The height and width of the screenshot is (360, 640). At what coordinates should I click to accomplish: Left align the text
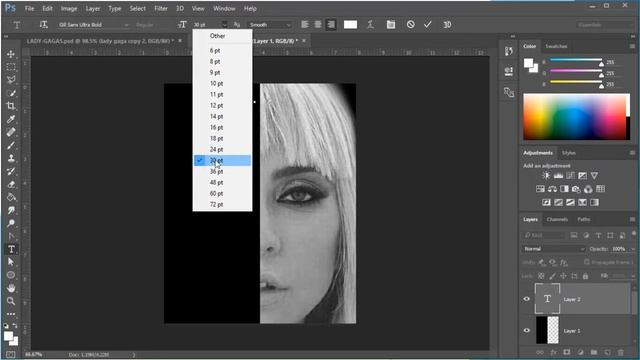pyautogui.click(x=304, y=24)
